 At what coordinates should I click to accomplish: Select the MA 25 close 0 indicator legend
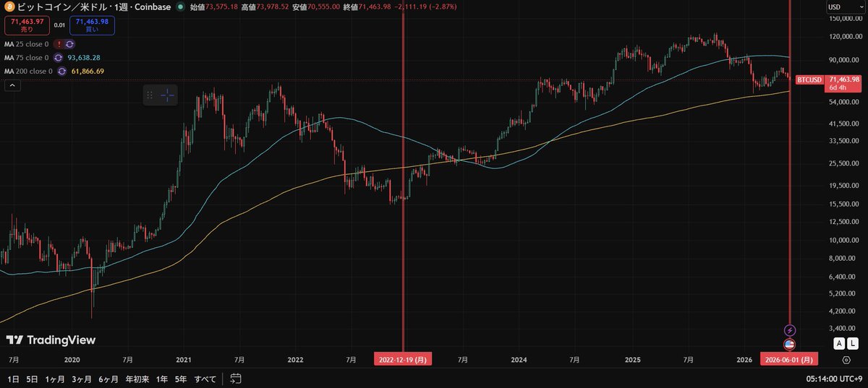pos(27,44)
